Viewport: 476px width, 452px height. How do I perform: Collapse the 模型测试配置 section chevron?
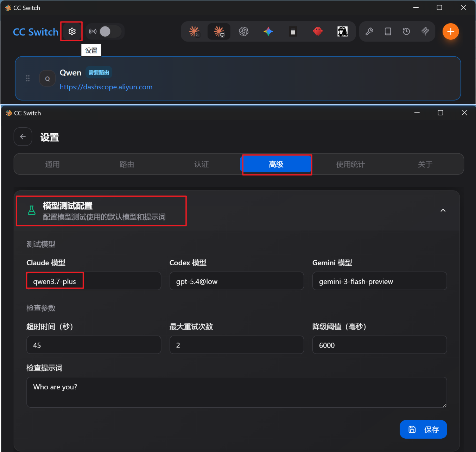443,210
